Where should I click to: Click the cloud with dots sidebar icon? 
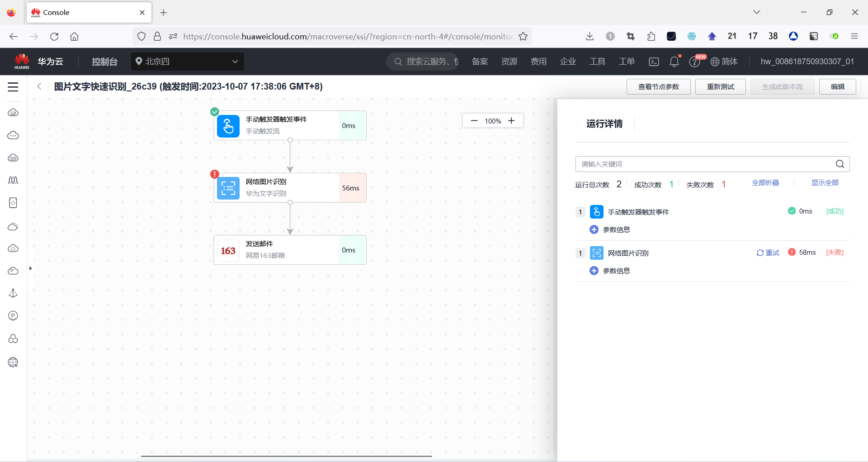pos(13,135)
